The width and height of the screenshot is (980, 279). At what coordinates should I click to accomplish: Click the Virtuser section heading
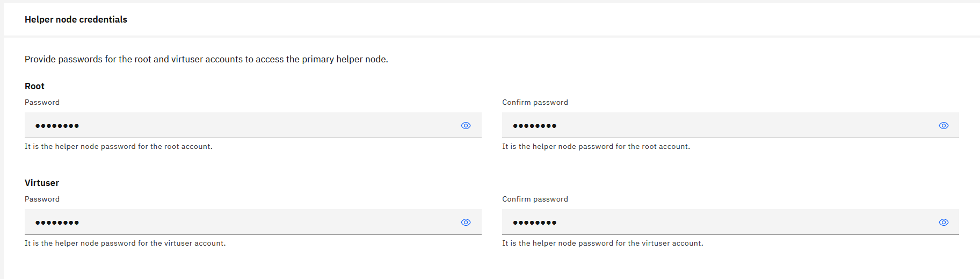tap(42, 183)
